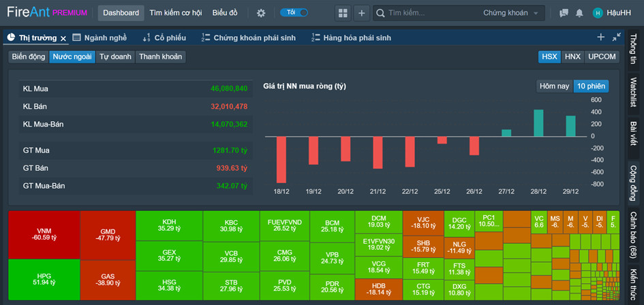
Task: Click the Tự doanh button
Action: (114, 57)
